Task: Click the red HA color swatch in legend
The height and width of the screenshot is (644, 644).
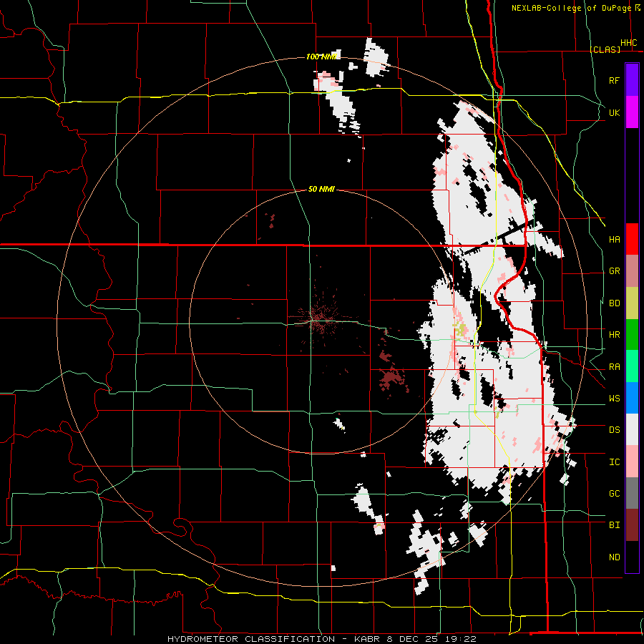Action: point(632,239)
